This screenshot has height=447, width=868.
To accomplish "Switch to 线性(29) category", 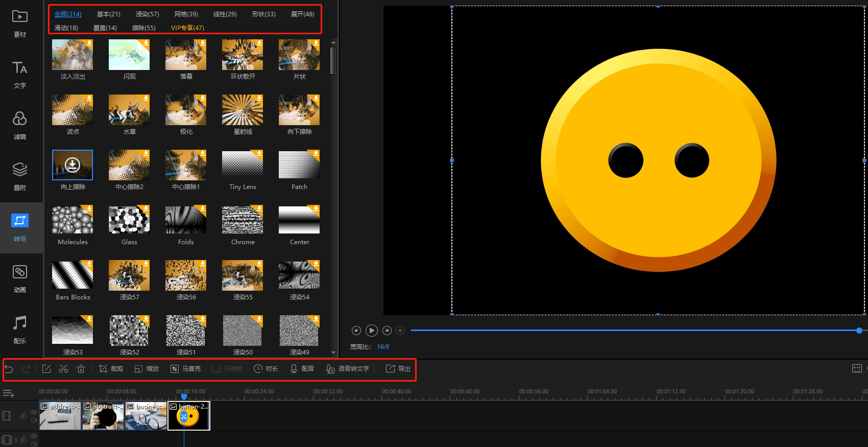I will pyautogui.click(x=225, y=14).
